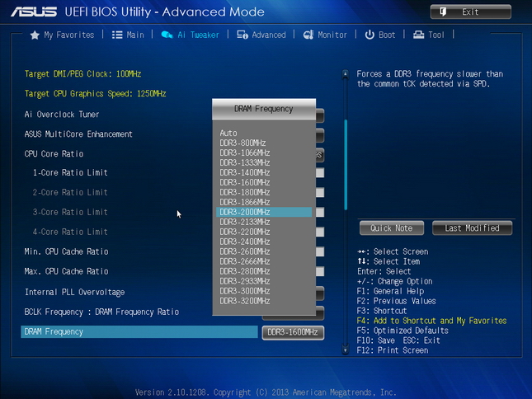Select DDR3-1600MHz in the popup list

pos(245,182)
